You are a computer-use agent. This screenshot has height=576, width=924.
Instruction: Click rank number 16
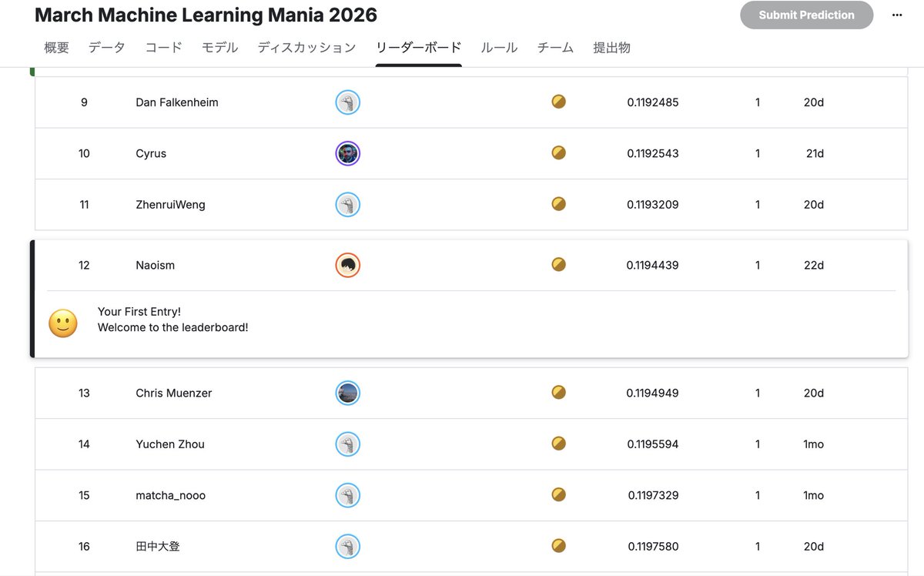coord(84,547)
